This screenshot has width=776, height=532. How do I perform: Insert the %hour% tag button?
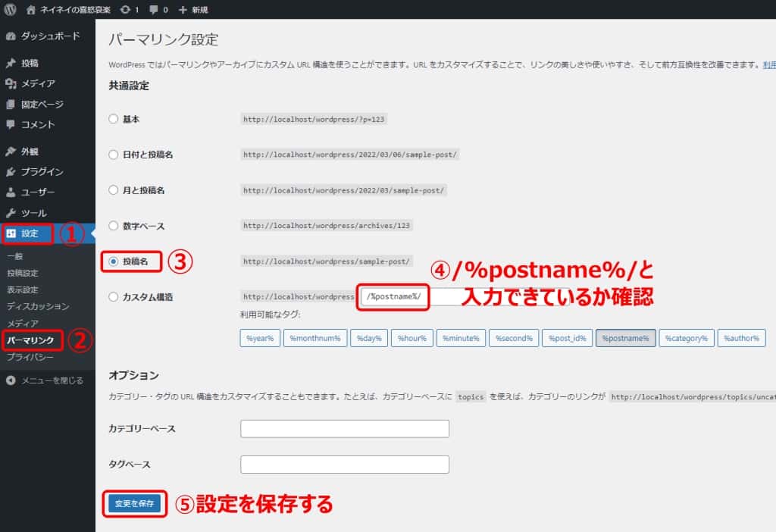[x=412, y=339]
